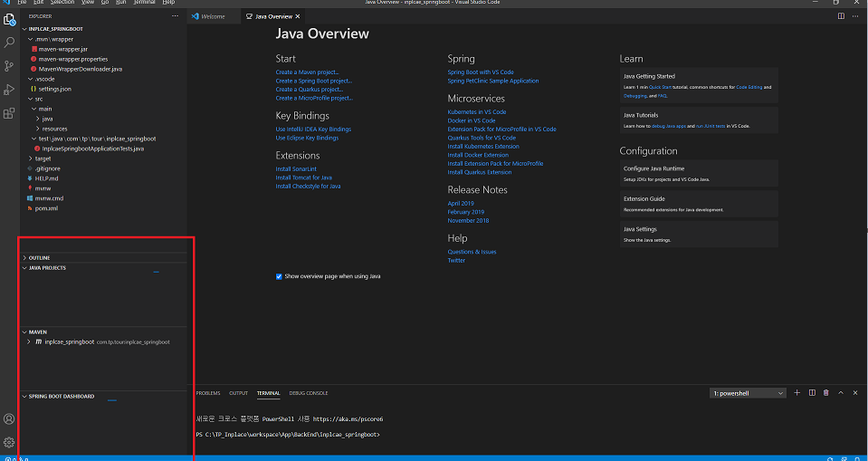Image resolution: width=868 pixels, height=461 pixels.
Task: Open the Explorer view in activity bar
Action: pyautogui.click(x=9, y=19)
